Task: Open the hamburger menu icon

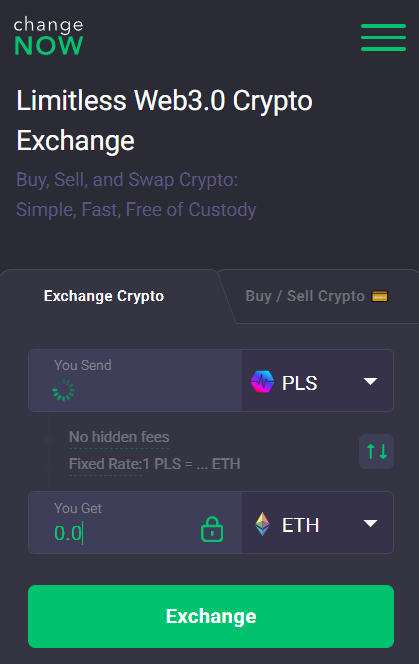Action: pos(383,37)
